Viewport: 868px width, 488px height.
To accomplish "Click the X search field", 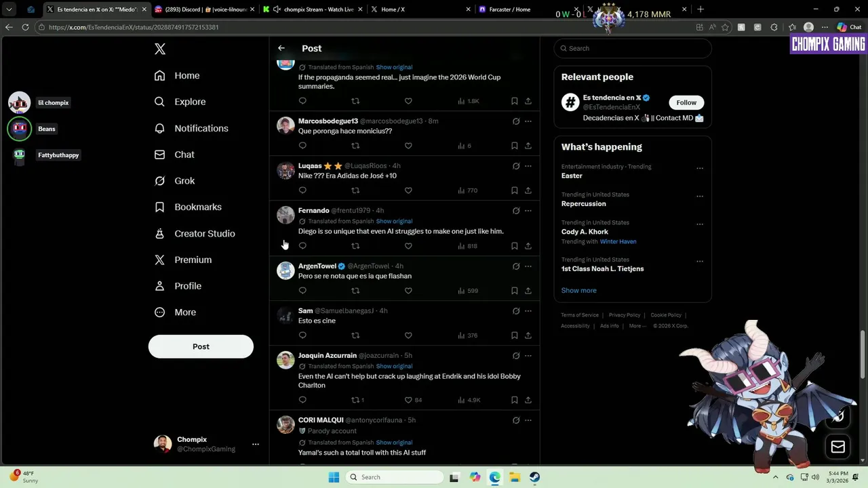I will (x=633, y=48).
